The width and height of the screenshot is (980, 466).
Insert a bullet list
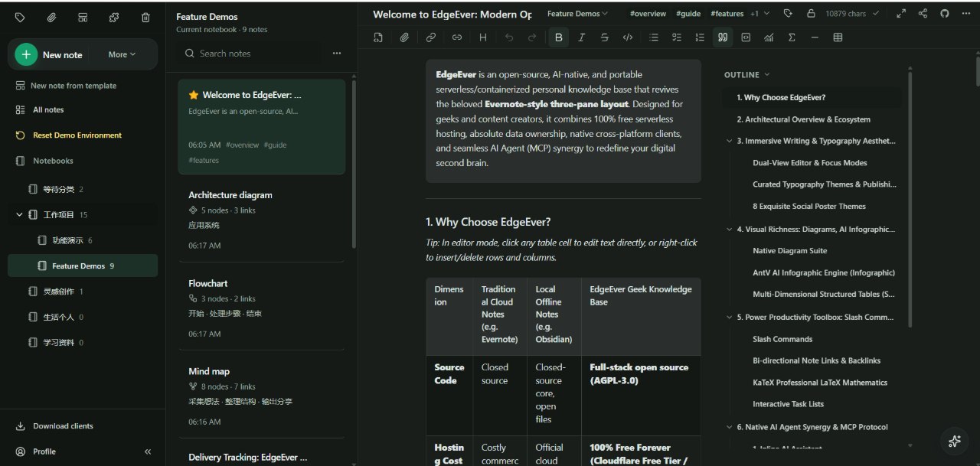tap(653, 37)
